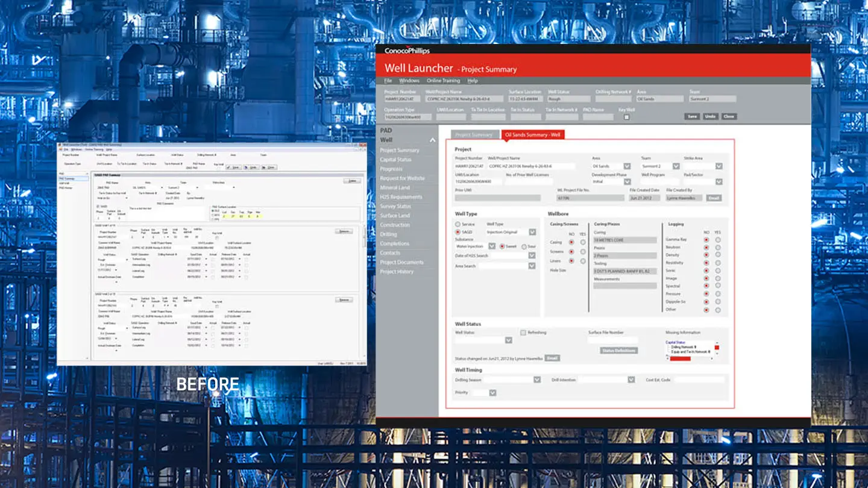Set Gamma Ray logging to YES
This screenshot has width=868, height=488.
pyautogui.click(x=717, y=240)
